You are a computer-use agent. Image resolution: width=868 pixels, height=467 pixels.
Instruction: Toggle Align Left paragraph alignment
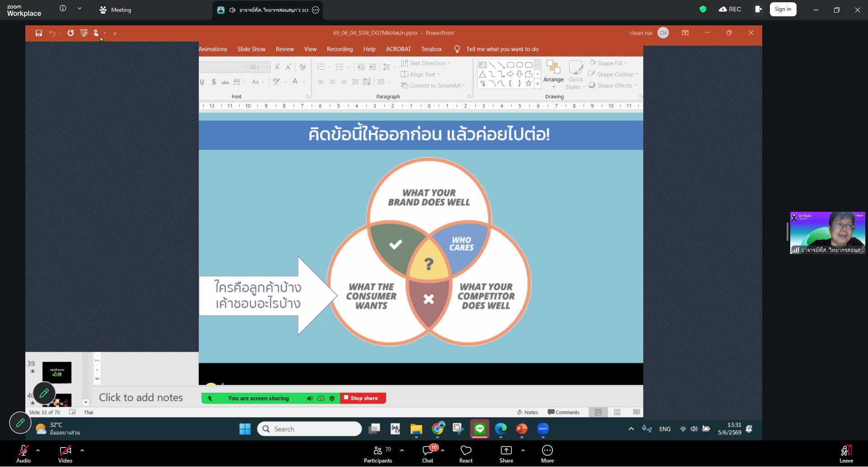click(x=321, y=82)
